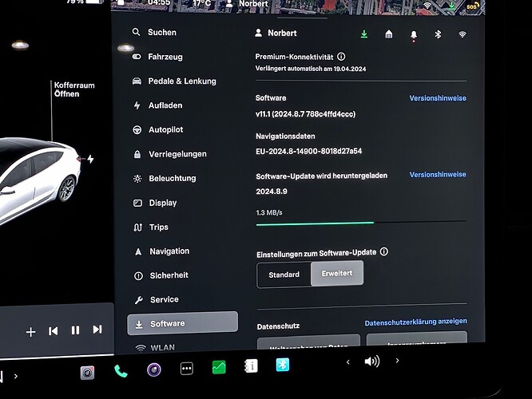Tap the charge port lightning icon

(90, 159)
